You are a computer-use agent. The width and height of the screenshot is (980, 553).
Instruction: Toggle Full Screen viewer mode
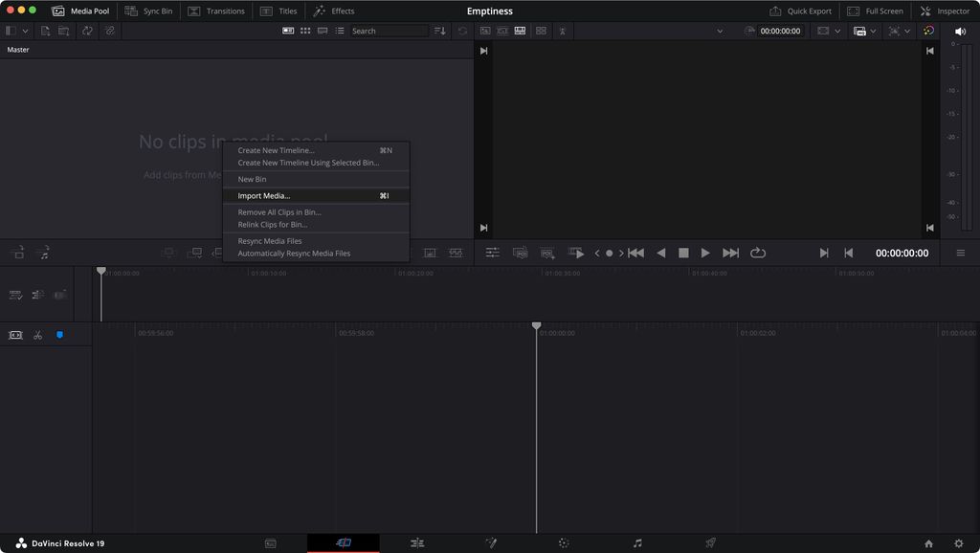pos(875,11)
